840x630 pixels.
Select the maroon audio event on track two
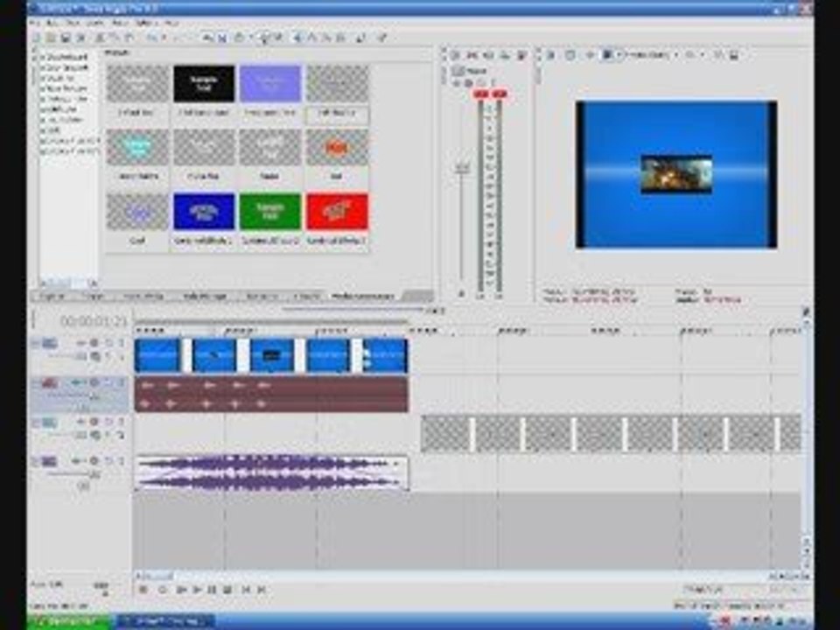point(271,395)
